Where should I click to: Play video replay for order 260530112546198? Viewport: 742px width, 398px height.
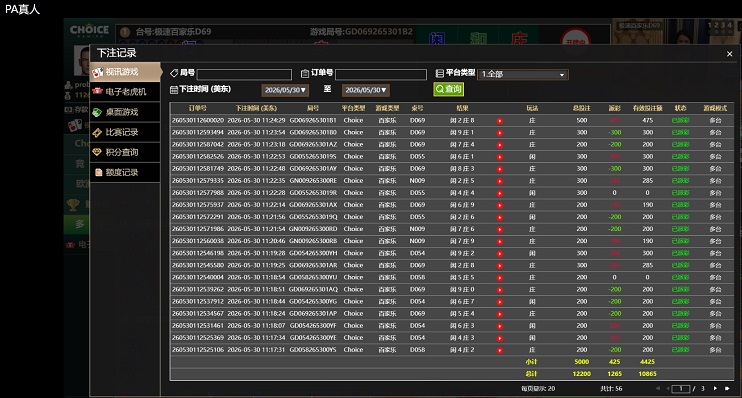[499, 254]
